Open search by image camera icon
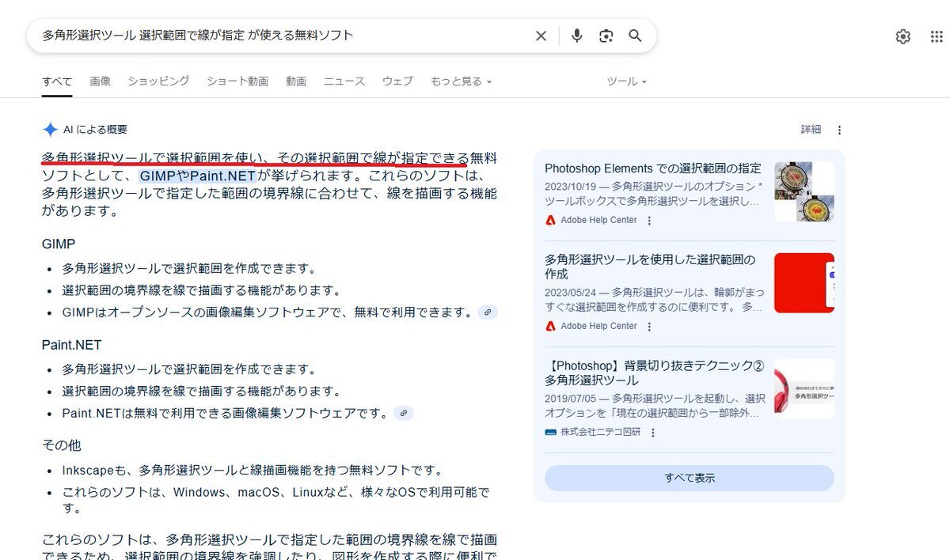950x560 pixels. [606, 36]
